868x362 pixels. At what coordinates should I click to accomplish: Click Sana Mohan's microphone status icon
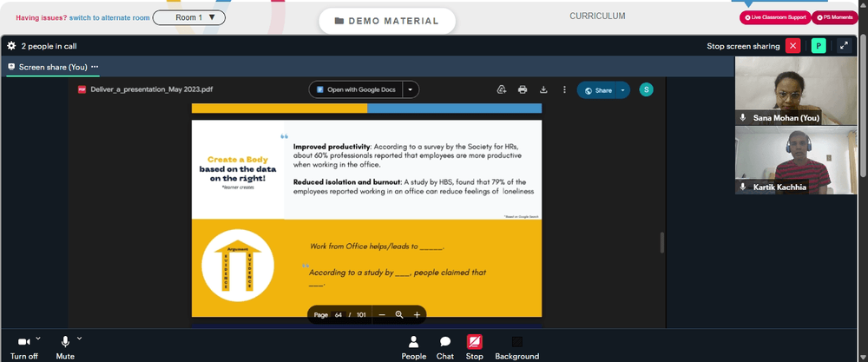(x=743, y=118)
